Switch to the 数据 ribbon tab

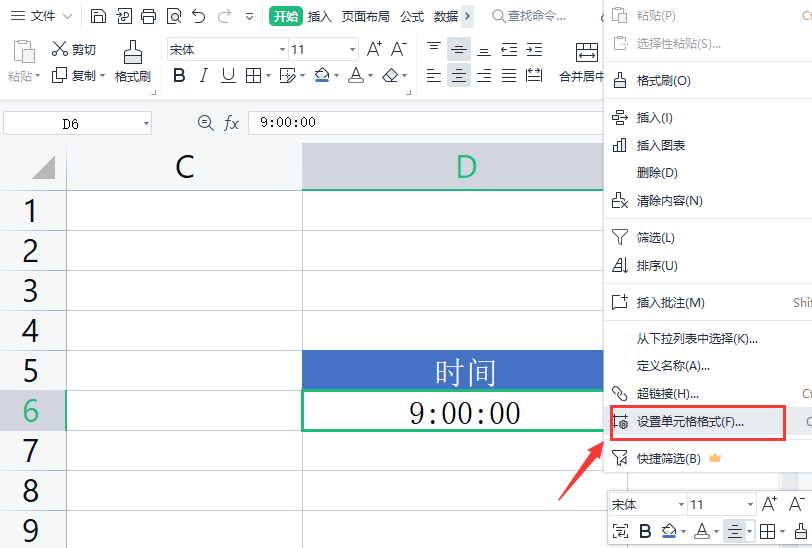tap(446, 17)
